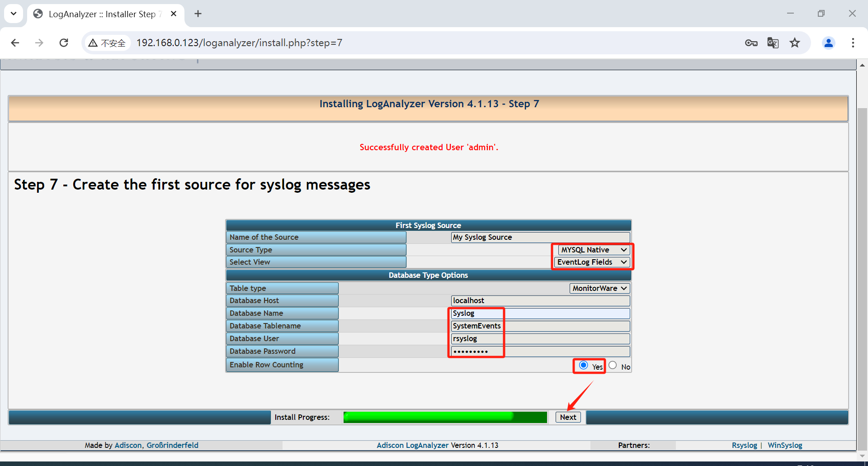Click the Partners label in footer
Viewport: 868px width, 466px height.
click(x=634, y=445)
